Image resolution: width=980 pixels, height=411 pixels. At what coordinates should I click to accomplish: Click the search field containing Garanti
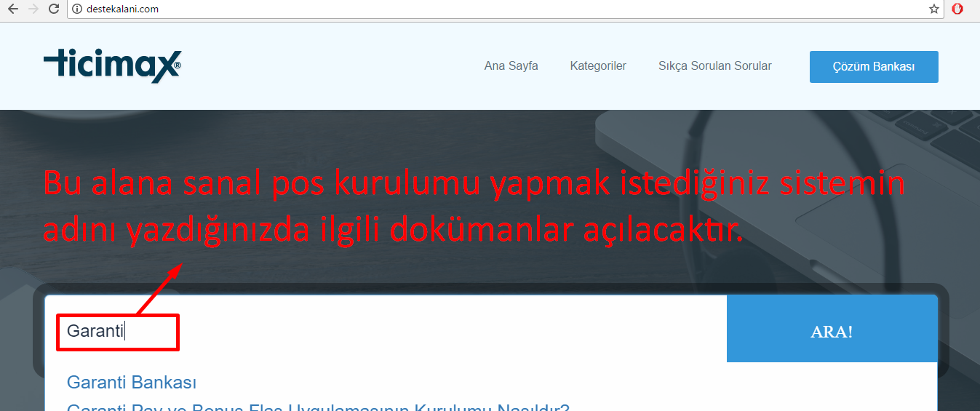(x=386, y=332)
